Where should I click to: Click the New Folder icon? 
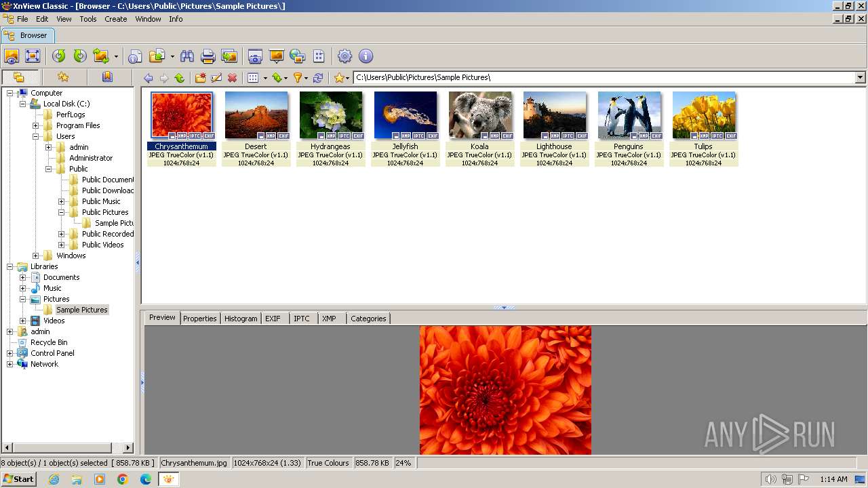pyautogui.click(x=201, y=78)
